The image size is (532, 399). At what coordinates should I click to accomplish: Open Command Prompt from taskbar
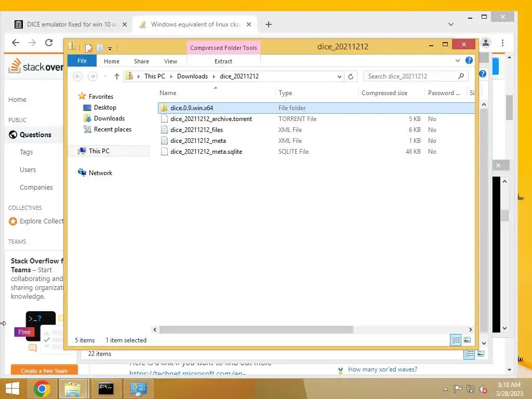(x=106, y=389)
